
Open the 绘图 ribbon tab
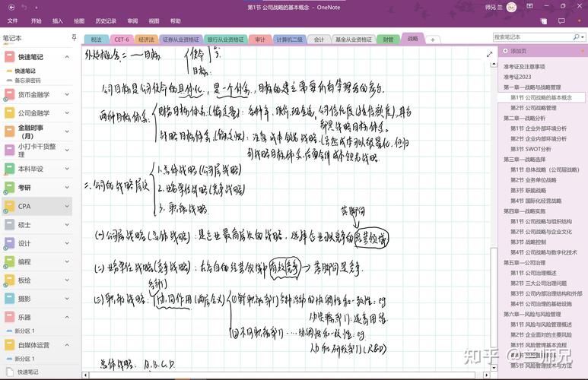[x=79, y=21]
